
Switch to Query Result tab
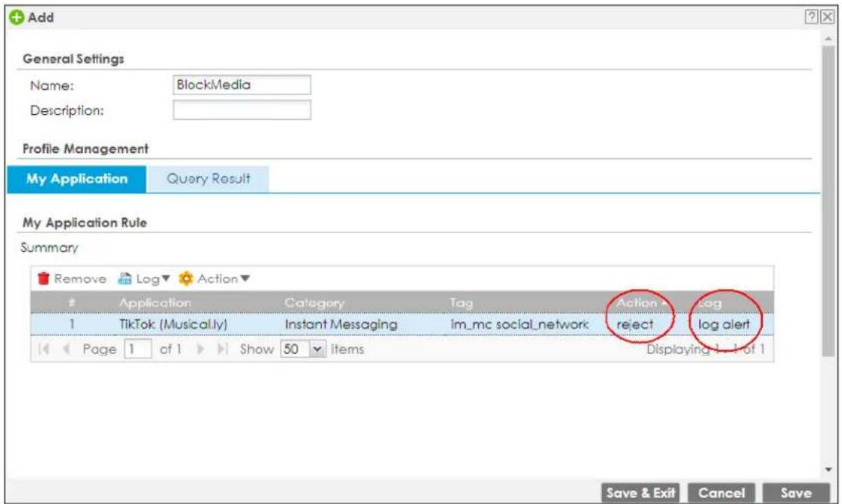tap(208, 179)
